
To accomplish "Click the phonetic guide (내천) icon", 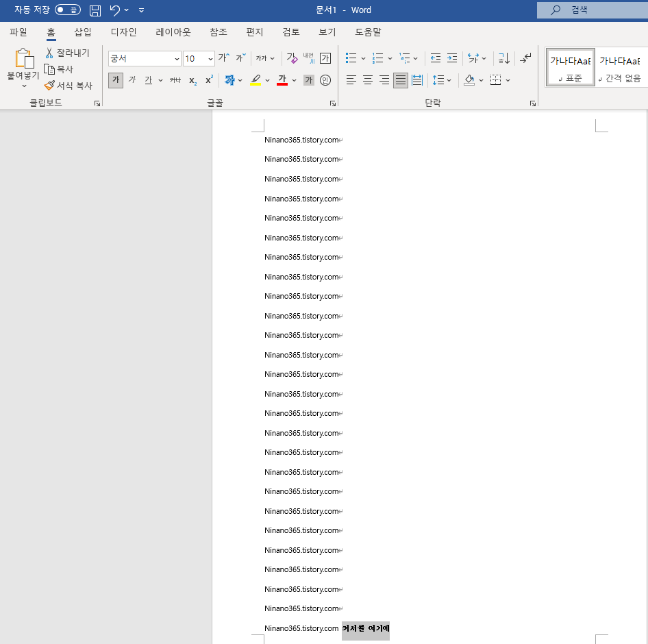I will 309,58.
